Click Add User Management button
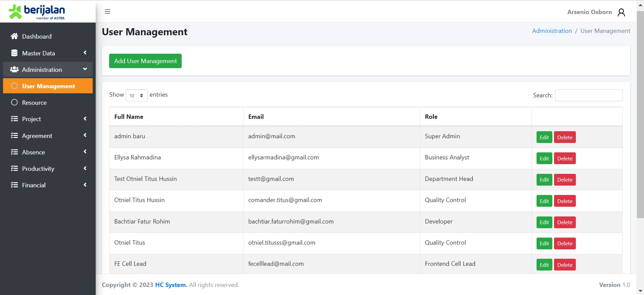The height and width of the screenshot is (295, 644). pos(145,61)
